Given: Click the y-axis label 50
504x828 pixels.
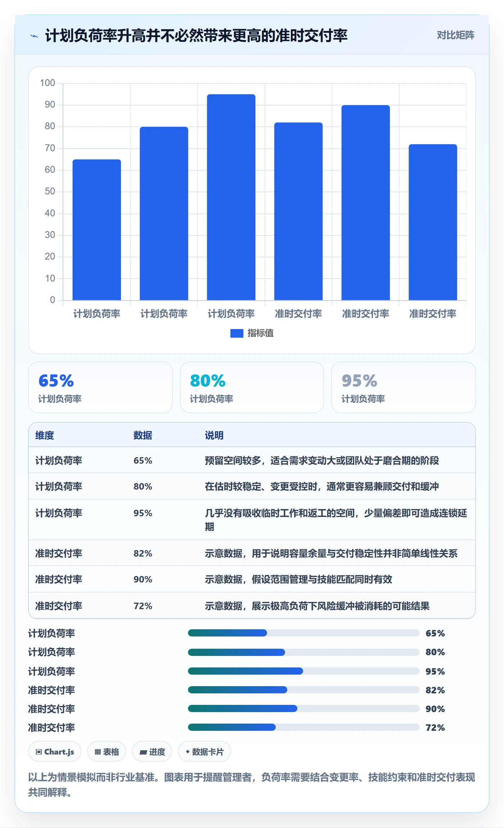Looking at the screenshot, I should [x=50, y=192].
